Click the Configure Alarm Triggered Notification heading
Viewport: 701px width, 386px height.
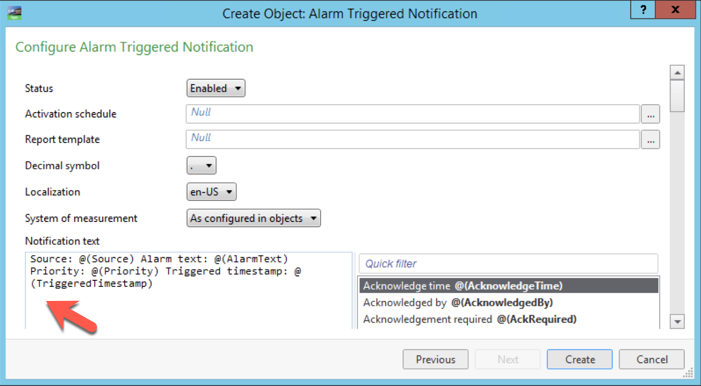134,47
